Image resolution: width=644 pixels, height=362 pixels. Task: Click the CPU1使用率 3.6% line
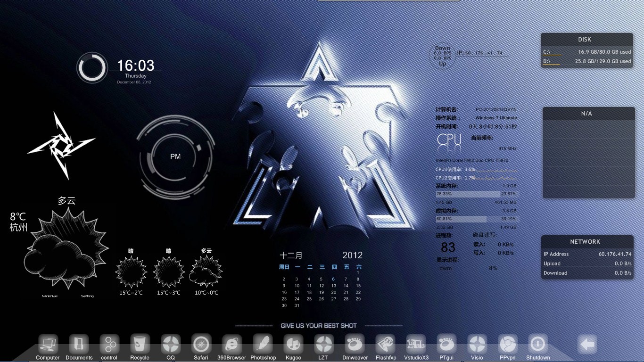pos(476,169)
